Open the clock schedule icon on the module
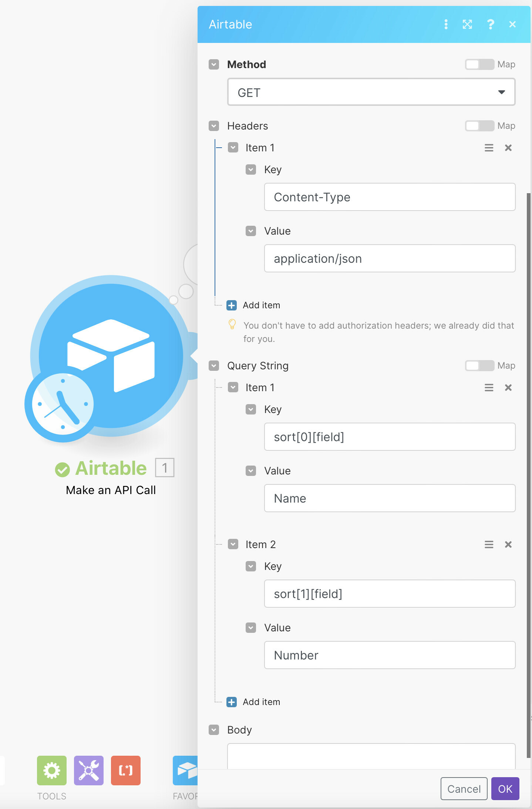 pos(62,404)
